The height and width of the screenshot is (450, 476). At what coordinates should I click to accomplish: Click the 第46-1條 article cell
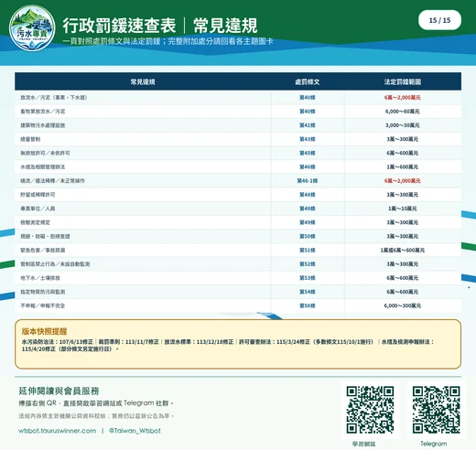[x=308, y=181]
